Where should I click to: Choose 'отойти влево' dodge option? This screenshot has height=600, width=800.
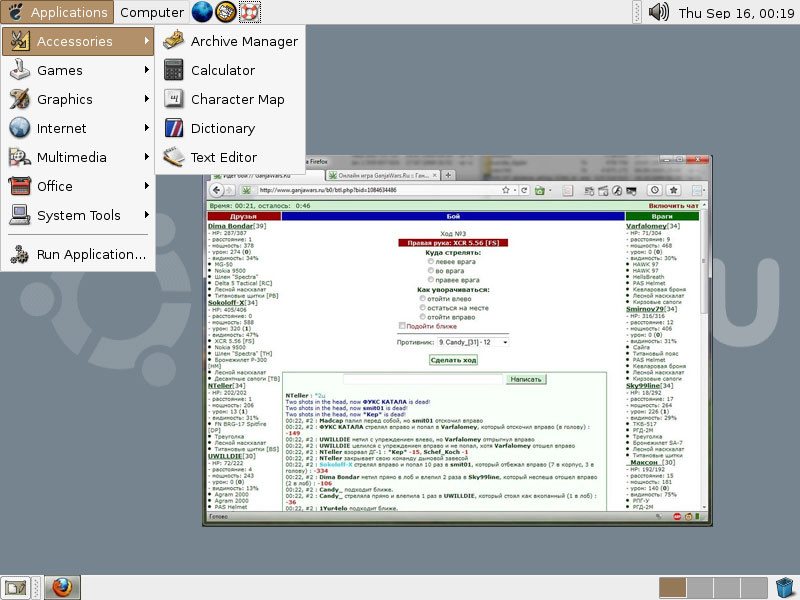[x=422, y=298]
